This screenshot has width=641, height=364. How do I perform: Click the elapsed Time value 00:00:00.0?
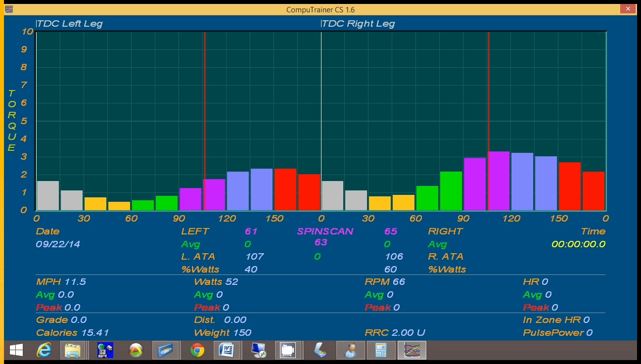click(x=578, y=244)
